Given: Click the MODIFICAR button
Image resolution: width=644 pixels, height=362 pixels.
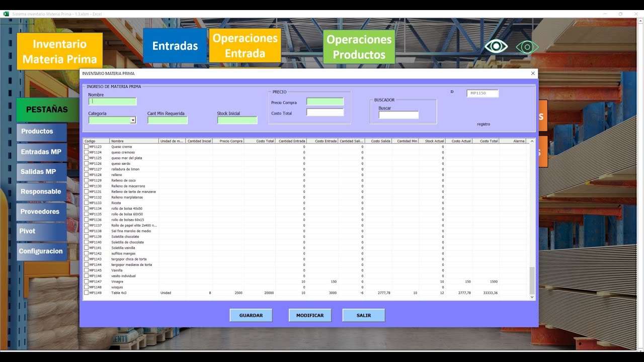Looking at the screenshot, I should coord(310,315).
